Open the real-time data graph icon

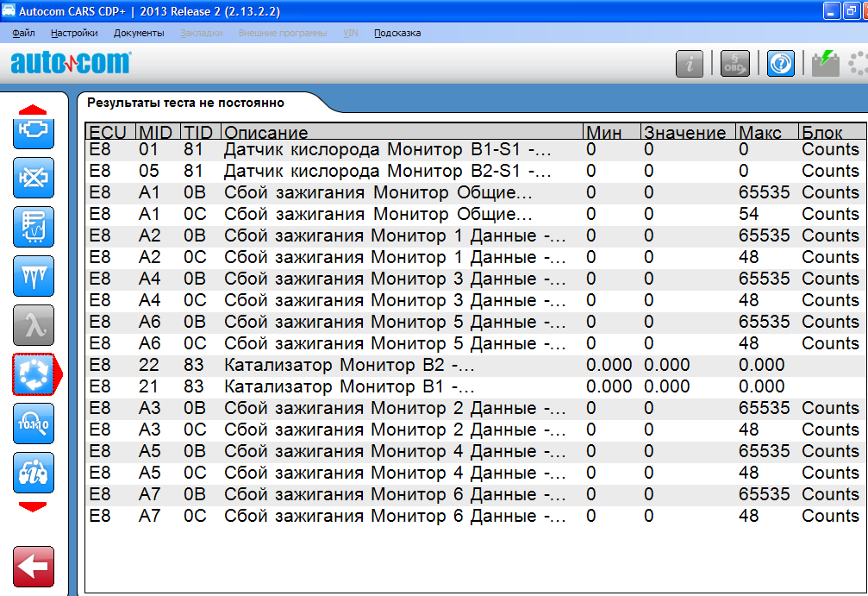[x=34, y=228]
